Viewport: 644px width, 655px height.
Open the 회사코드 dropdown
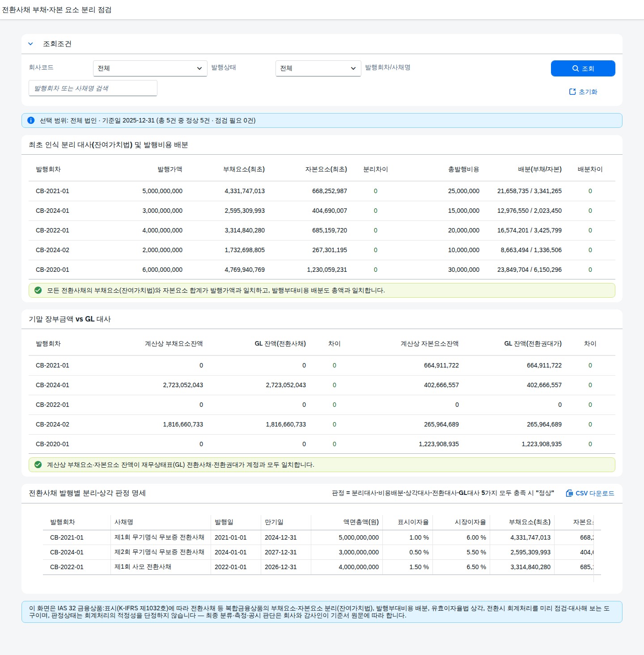click(150, 68)
